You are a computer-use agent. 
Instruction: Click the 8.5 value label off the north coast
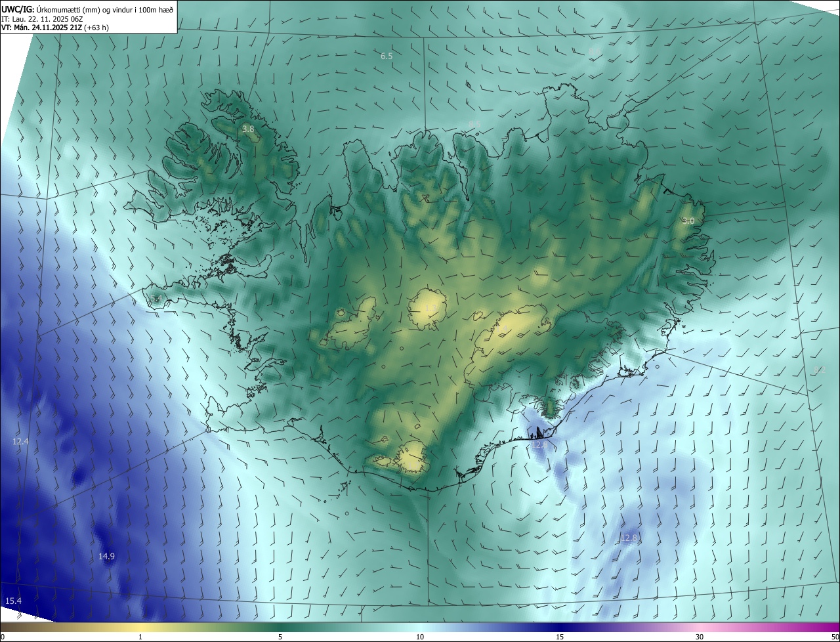pyautogui.click(x=474, y=124)
